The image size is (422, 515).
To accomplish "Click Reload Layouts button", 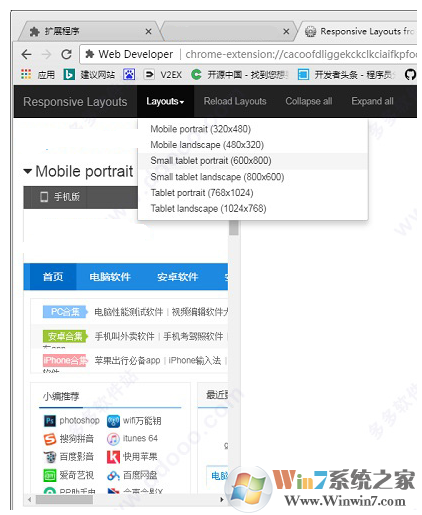I will (235, 101).
